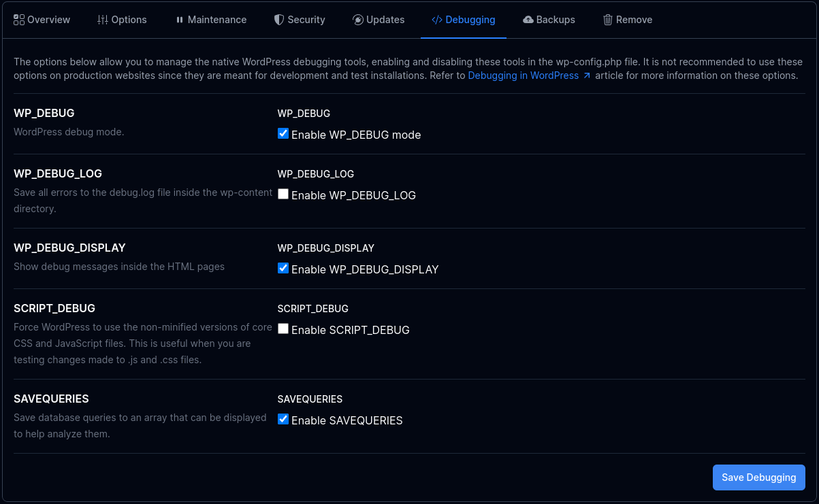
Task: Click the Save Debugging button
Action: [x=758, y=477]
